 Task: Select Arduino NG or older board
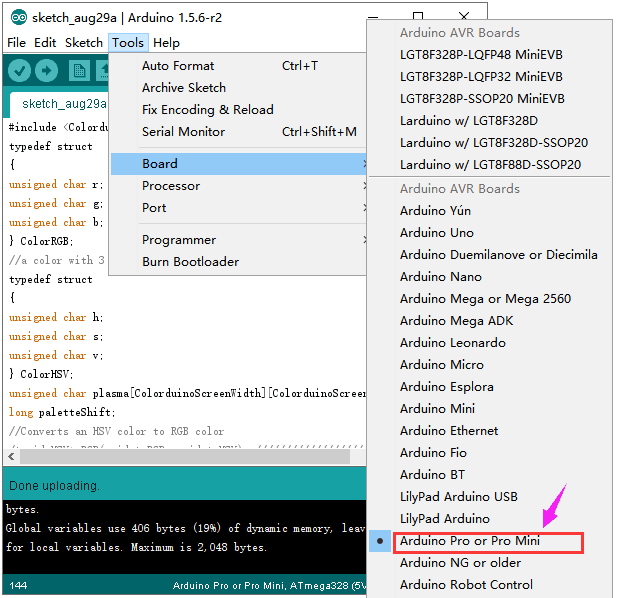[490, 563]
